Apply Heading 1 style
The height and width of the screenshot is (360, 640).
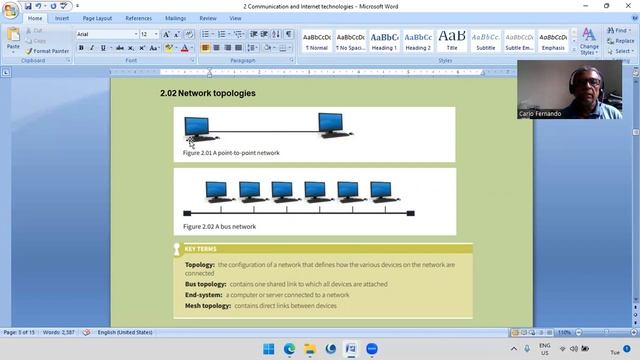click(384, 40)
